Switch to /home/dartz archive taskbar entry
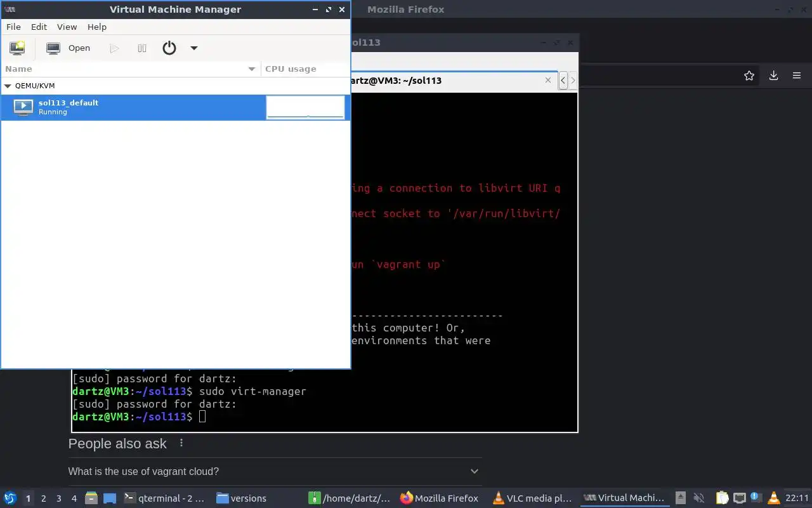 pyautogui.click(x=350, y=498)
